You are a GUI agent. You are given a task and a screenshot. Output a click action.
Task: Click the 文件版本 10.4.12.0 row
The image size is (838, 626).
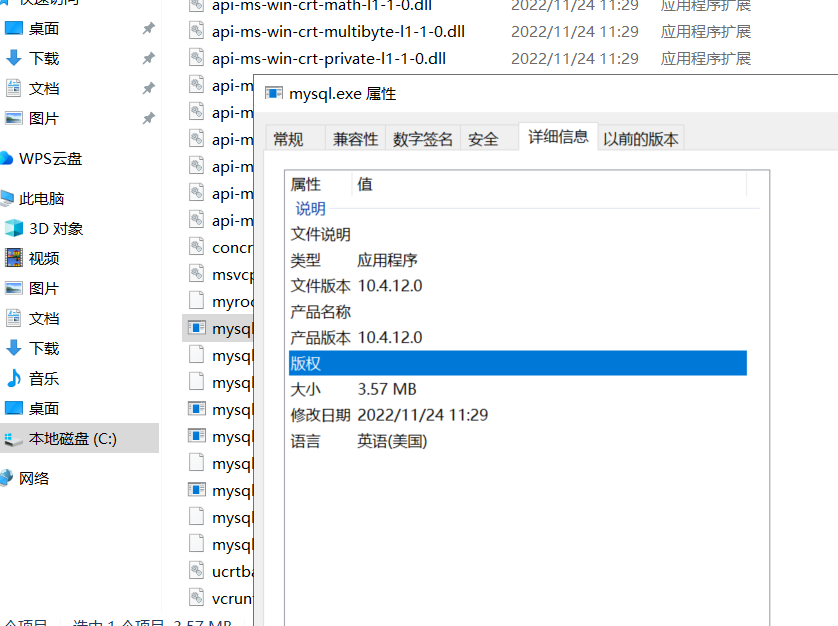coord(517,286)
